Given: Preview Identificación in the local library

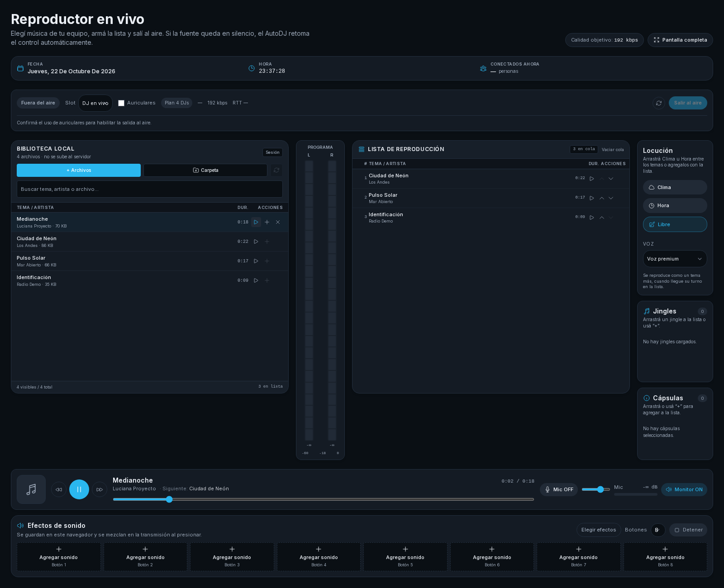Looking at the screenshot, I should point(256,280).
